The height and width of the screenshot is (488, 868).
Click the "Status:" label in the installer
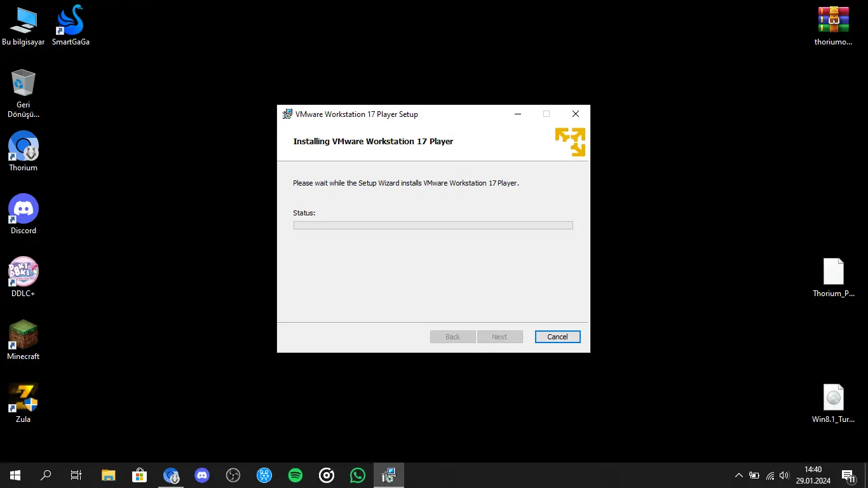(x=304, y=213)
